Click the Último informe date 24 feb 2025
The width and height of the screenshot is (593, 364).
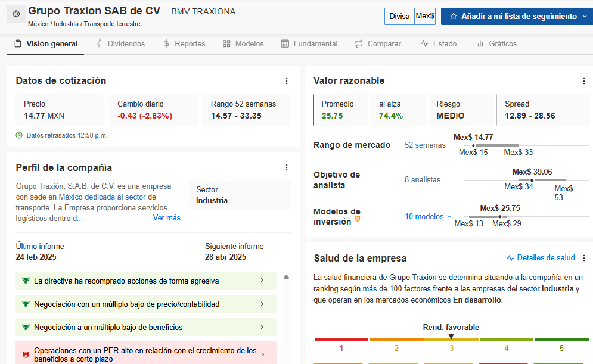(36, 257)
